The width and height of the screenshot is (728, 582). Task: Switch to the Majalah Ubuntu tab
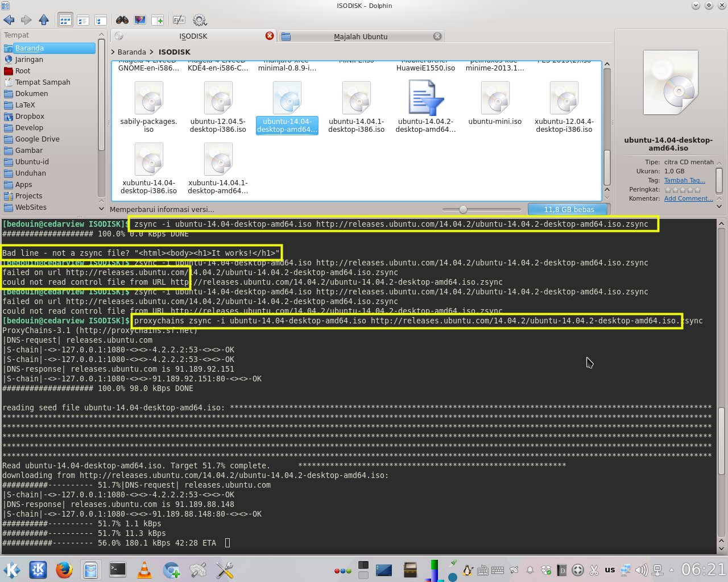coord(361,36)
